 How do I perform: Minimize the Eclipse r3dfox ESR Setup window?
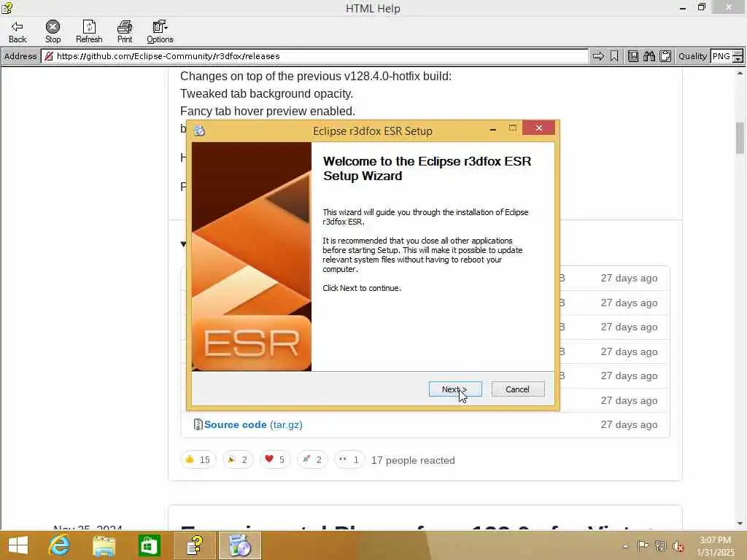tap(492, 128)
